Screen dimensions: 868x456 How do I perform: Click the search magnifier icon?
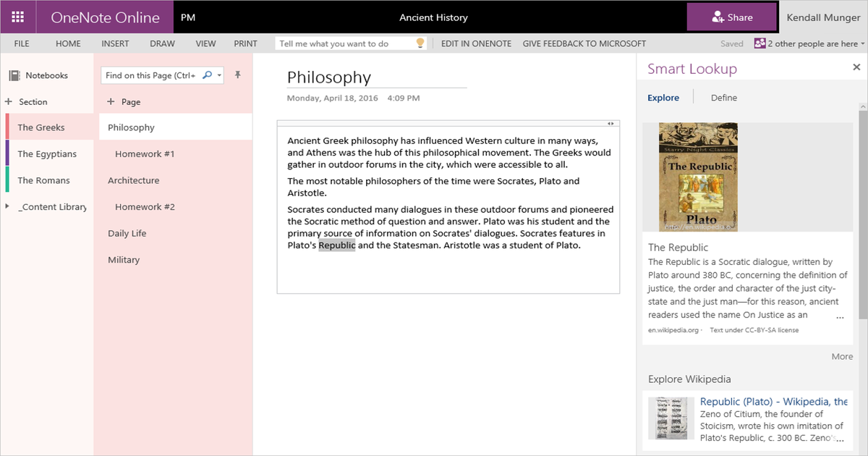(x=208, y=75)
